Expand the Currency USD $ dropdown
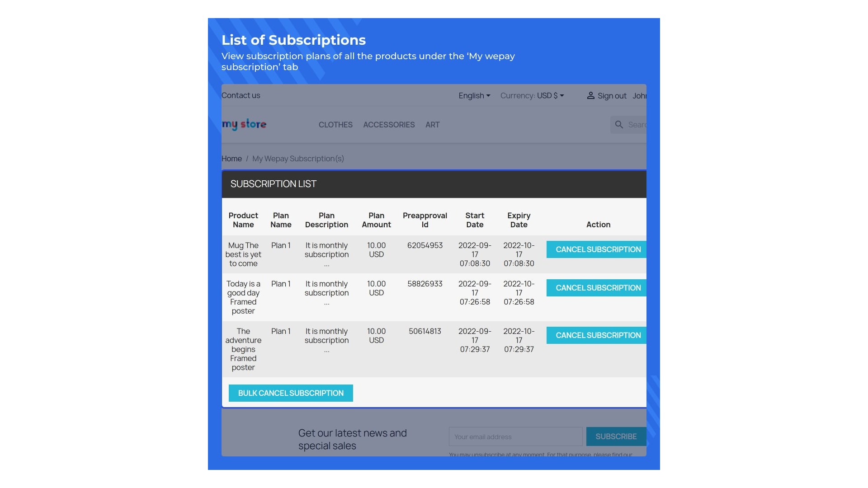The height and width of the screenshot is (488, 868). pos(532,96)
